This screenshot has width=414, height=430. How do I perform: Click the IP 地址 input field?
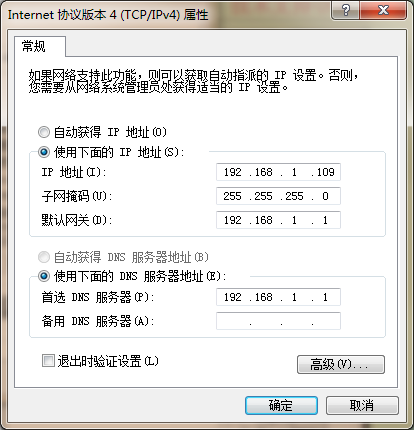click(x=278, y=172)
